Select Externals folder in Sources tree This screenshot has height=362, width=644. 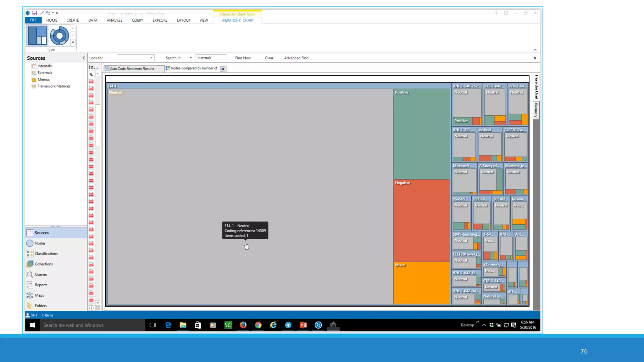point(45,73)
